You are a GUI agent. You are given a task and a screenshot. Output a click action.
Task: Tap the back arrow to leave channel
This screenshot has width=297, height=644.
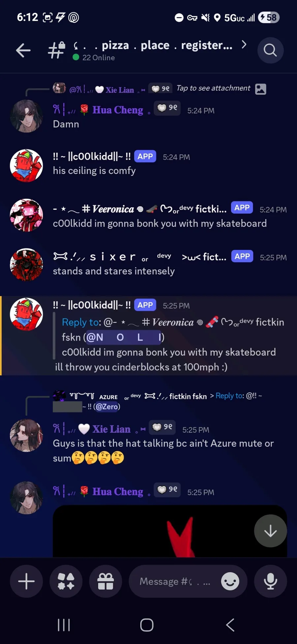[23, 51]
